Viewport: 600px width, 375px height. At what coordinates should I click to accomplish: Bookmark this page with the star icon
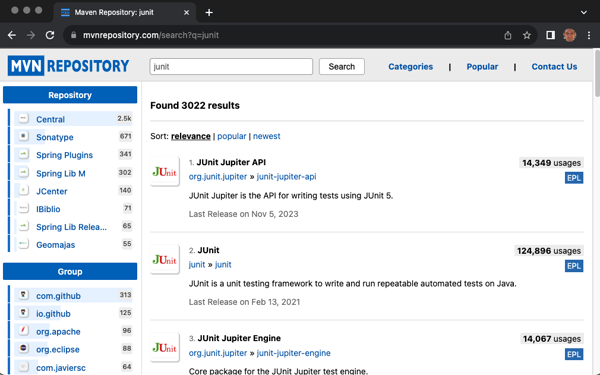pyautogui.click(x=527, y=35)
